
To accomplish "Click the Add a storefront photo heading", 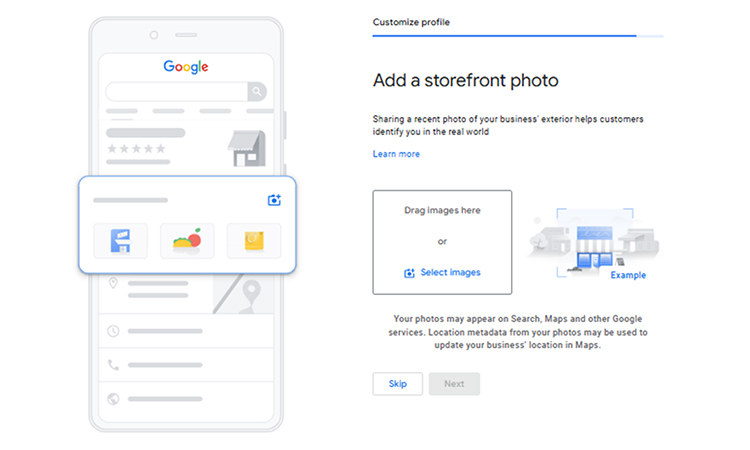I will [465, 80].
